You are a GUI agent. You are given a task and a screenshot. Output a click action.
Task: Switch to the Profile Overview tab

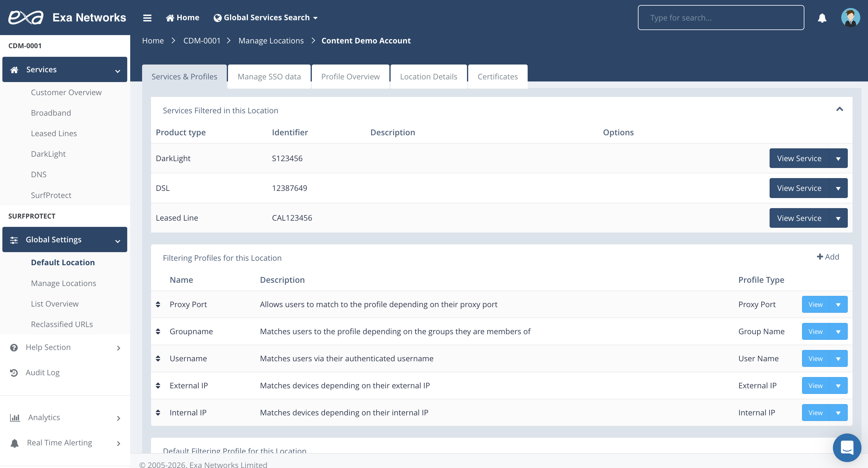(x=350, y=76)
